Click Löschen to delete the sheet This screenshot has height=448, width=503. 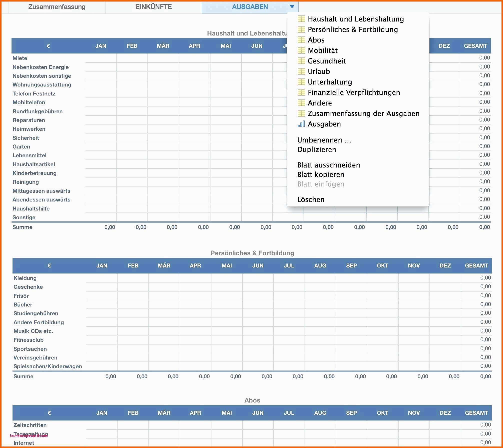311,199
